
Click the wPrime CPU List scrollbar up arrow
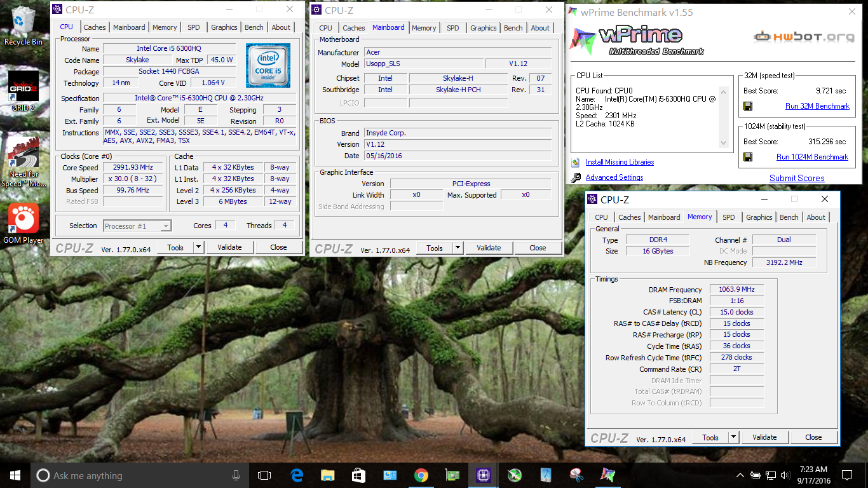click(x=723, y=91)
